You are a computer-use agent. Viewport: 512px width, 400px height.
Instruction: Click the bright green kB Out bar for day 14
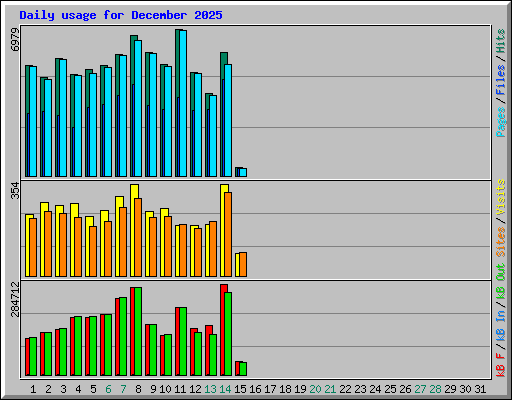point(228,334)
